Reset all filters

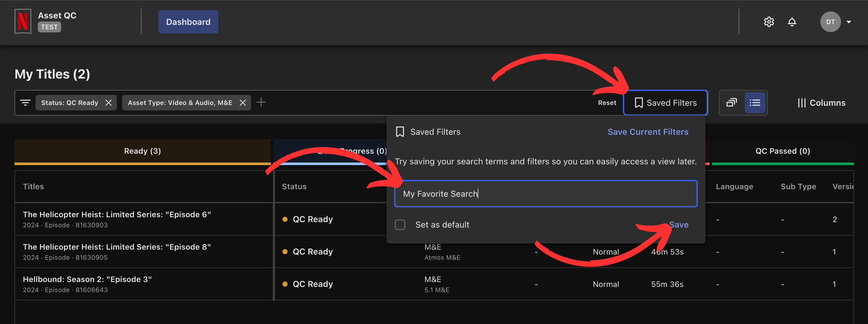(x=607, y=103)
